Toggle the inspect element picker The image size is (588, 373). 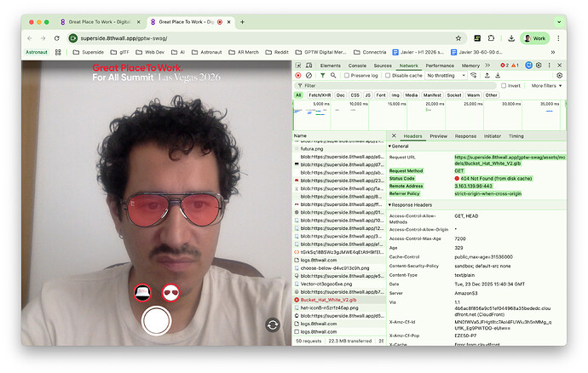298,66
